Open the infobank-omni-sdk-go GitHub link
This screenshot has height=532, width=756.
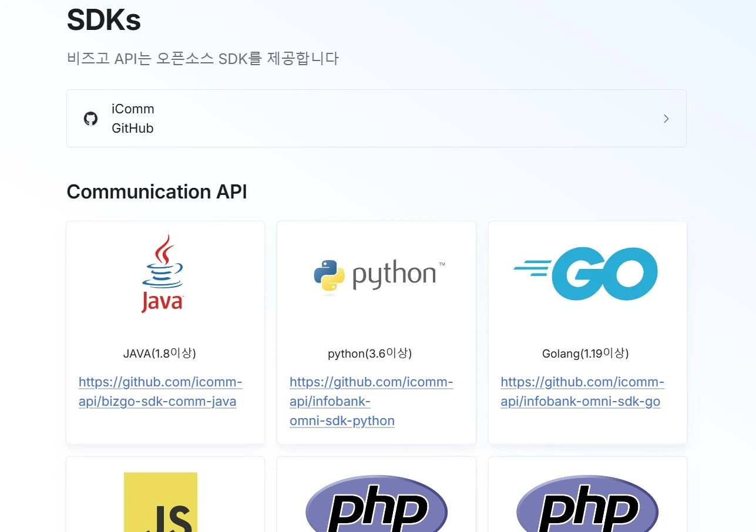[x=582, y=392]
